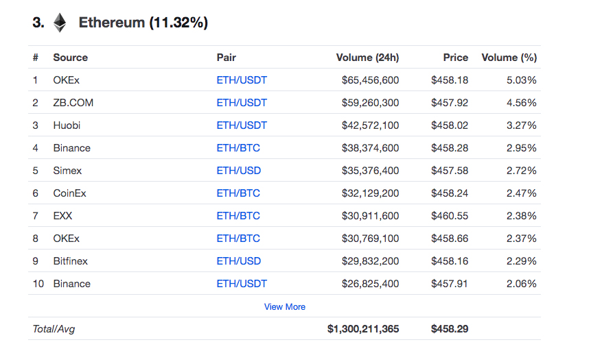Select the 4.56% volume share
The height and width of the screenshot is (364, 602).
click(x=522, y=103)
